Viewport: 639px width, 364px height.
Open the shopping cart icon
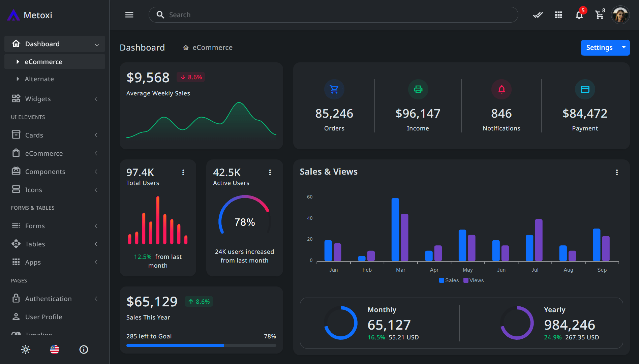pos(599,15)
